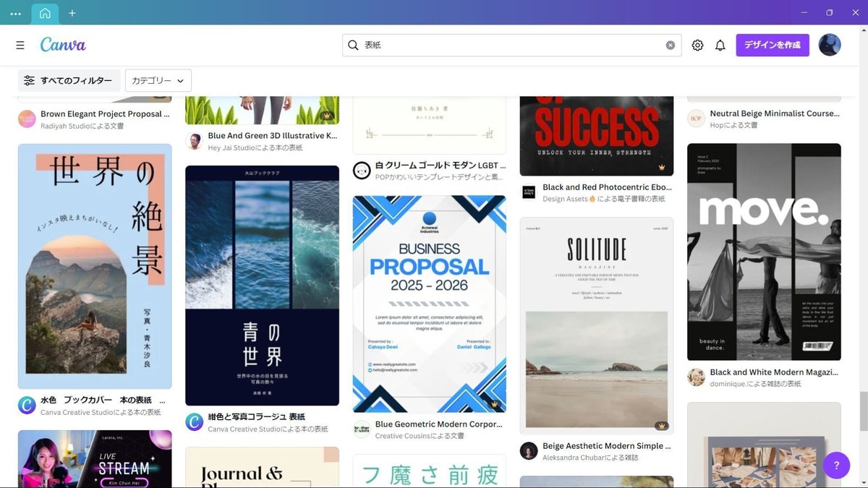Click Aleksandra Chubarによる雑誌 text
Viewport: 868px width, 488px height.
click(x=591, y=458)
